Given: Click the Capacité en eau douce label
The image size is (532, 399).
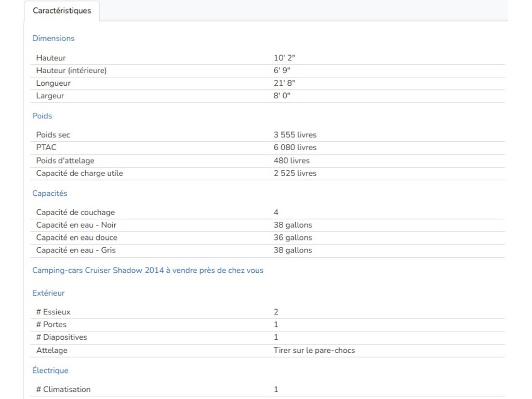Looking at the screenshot, I should click(x=76, y=237).
